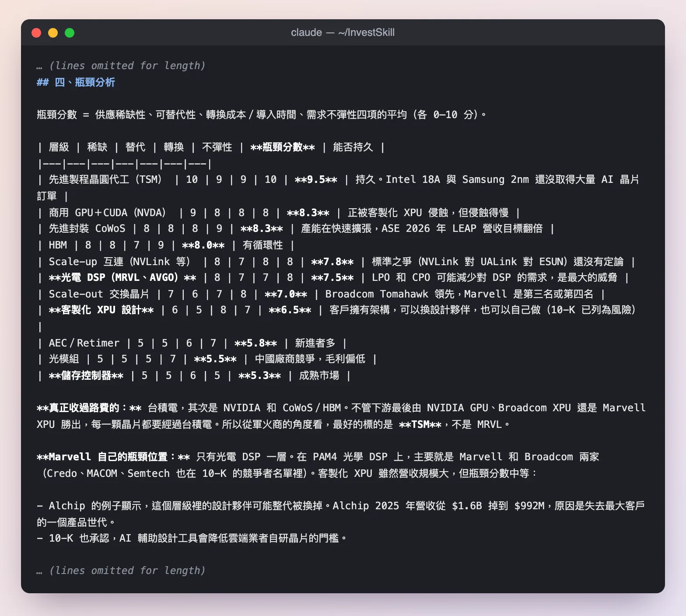Click the bullet line starting with 10-K 也承認
Viewport: 686px width, 616px height.
coord(192,538)
